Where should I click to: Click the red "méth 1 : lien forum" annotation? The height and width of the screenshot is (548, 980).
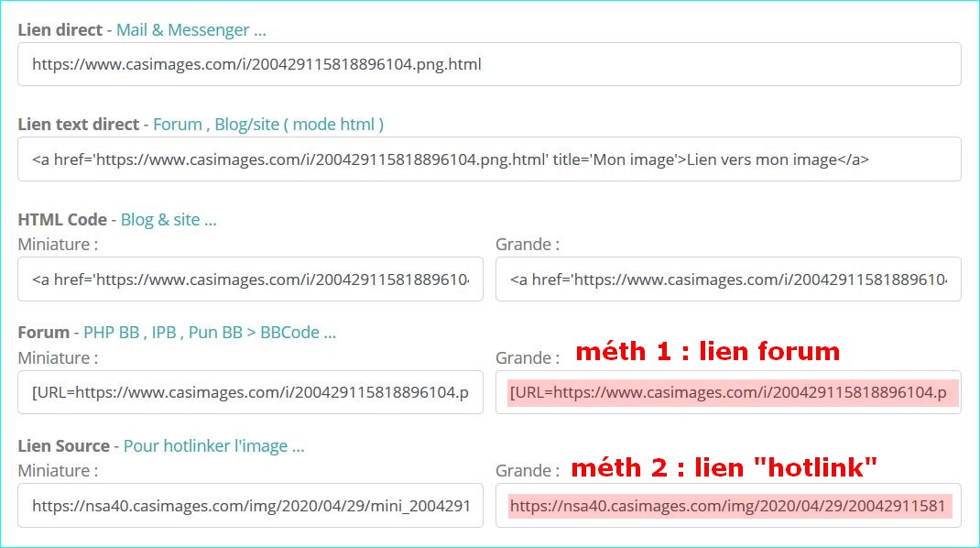tap(707, 351)
